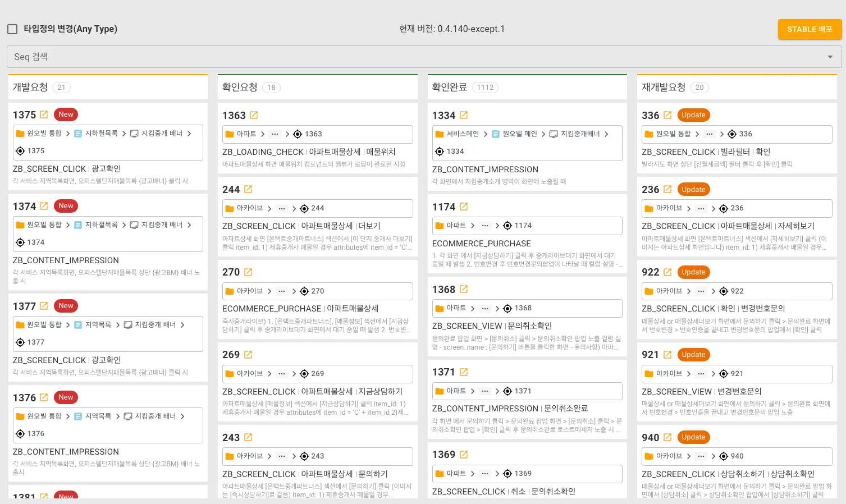846x504 pixels.
Task: Expand breadcrumb ellipsis in card 1368
Action: [x=485, y=308]
